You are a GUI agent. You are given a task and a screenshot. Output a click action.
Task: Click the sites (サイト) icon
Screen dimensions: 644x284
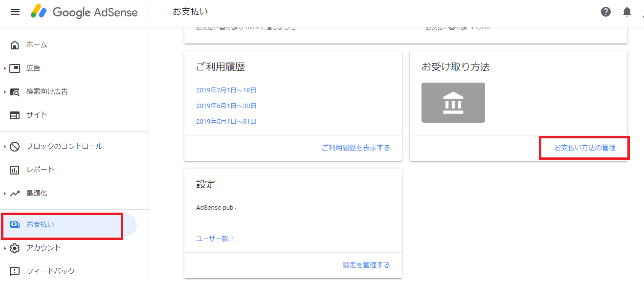click(x=15, y=115)
